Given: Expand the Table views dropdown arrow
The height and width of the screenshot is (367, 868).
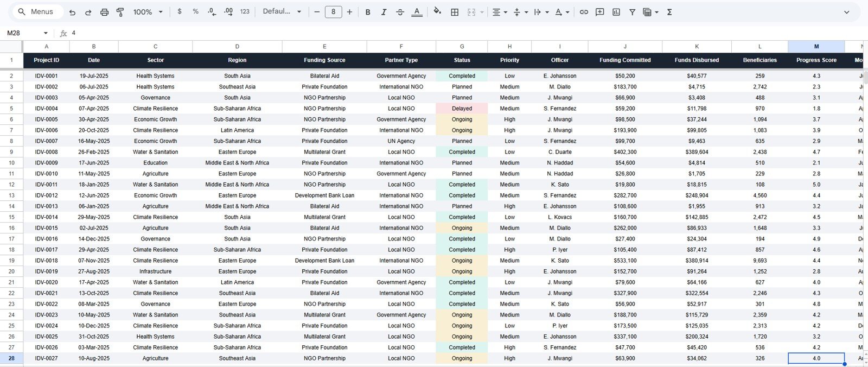Looking at the screenshot, I should point(657,12).
